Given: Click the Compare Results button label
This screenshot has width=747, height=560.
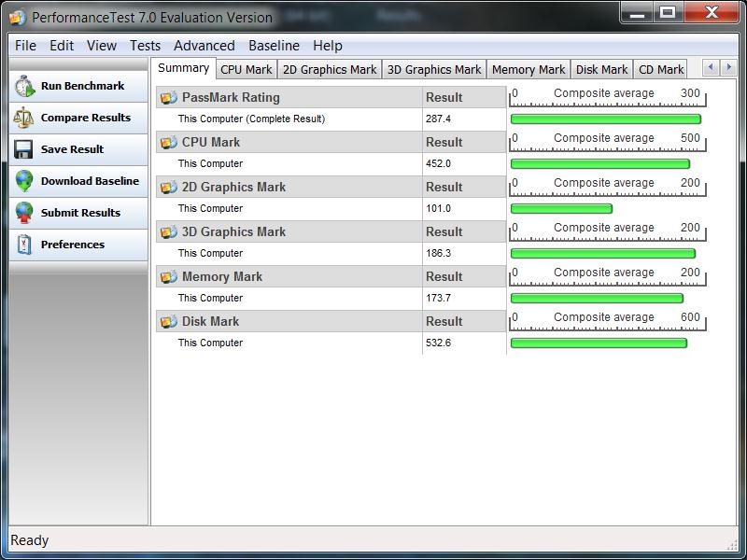Looking at the screenshot, I should point(86,118).
